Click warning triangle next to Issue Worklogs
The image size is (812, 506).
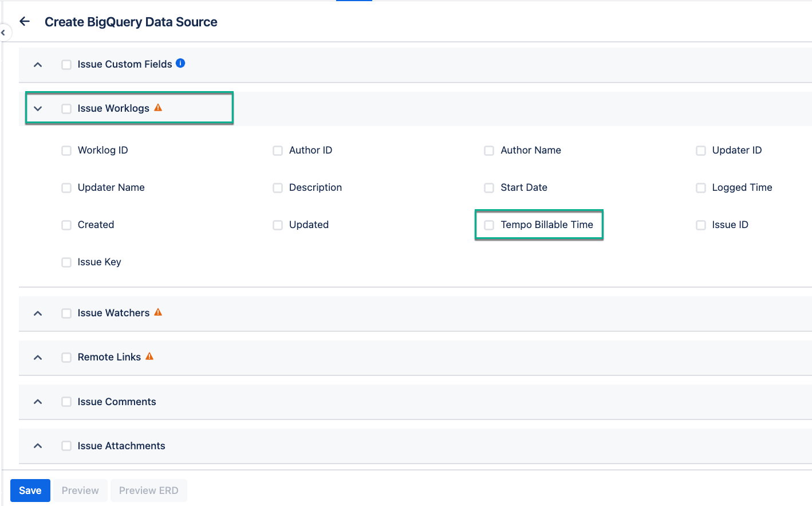158,108
